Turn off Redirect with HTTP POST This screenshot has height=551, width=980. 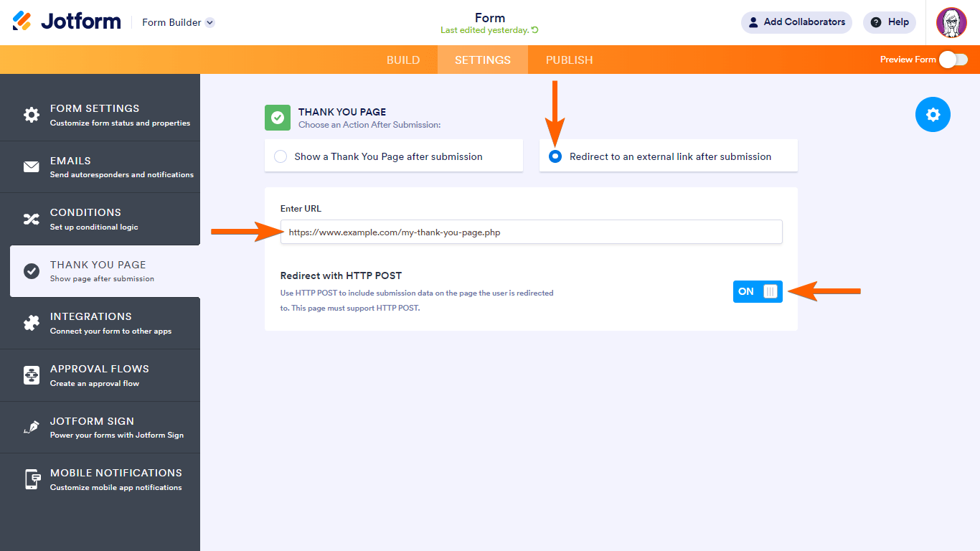(758, 291)
